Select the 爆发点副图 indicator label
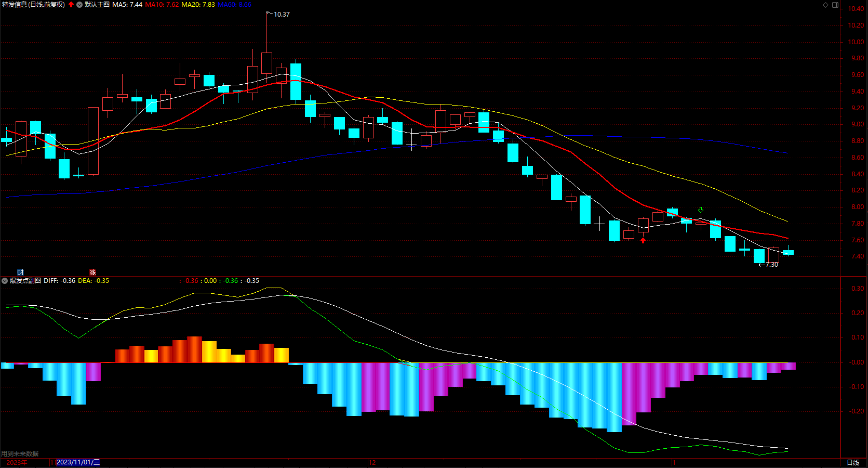The width and height of the screenshot is (868, 468). coord(25,281)
